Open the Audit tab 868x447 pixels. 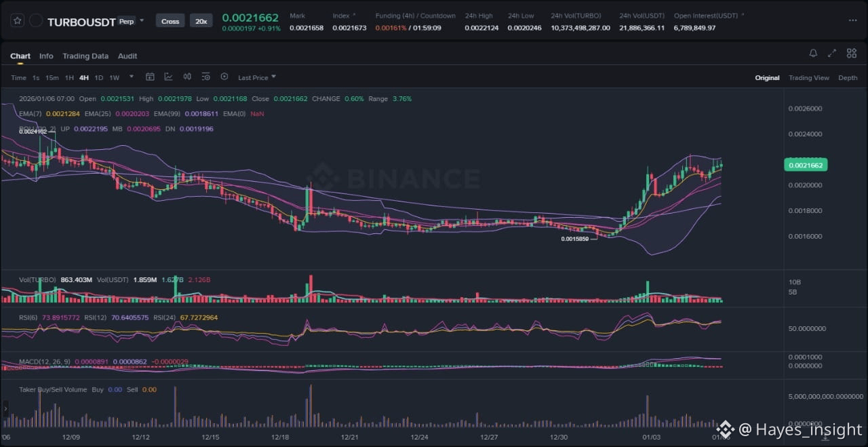[x=127, y=56]
